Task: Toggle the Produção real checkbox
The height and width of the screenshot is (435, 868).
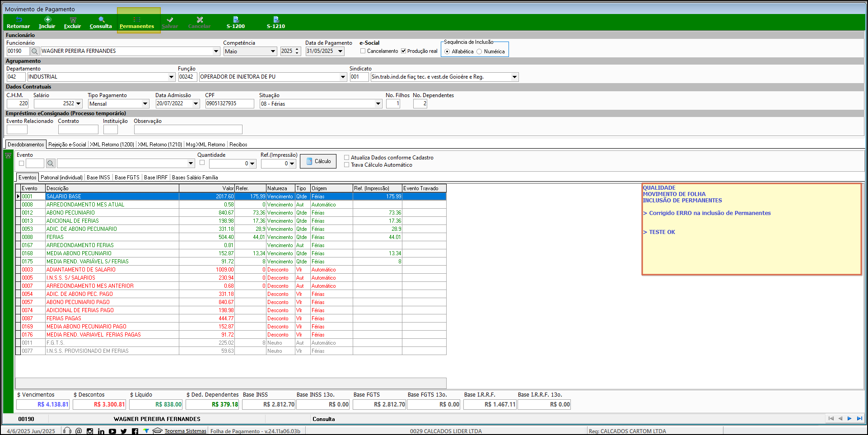Action: tap(404, 51)
